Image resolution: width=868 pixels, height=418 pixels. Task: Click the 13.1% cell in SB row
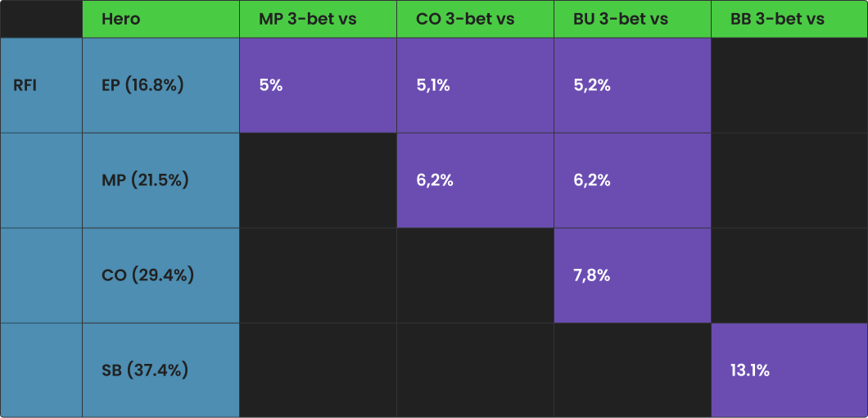pyautogui.click(x=789, y=370)
